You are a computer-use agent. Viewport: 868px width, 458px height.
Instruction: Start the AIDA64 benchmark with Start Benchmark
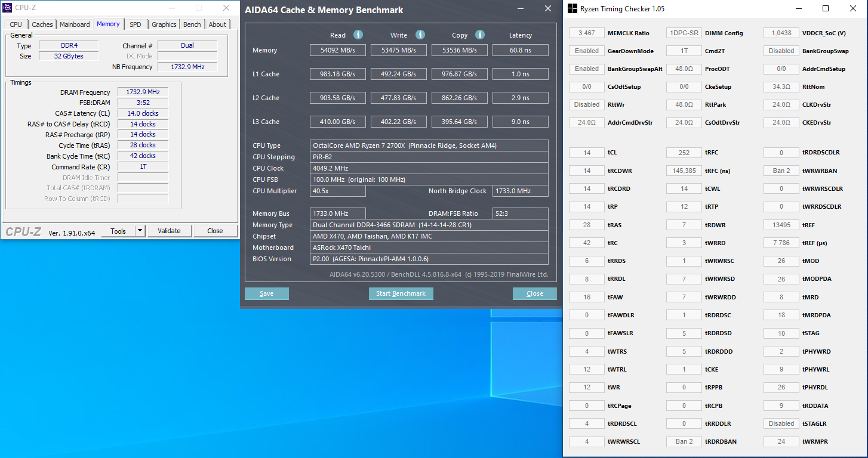pos(401,293)
